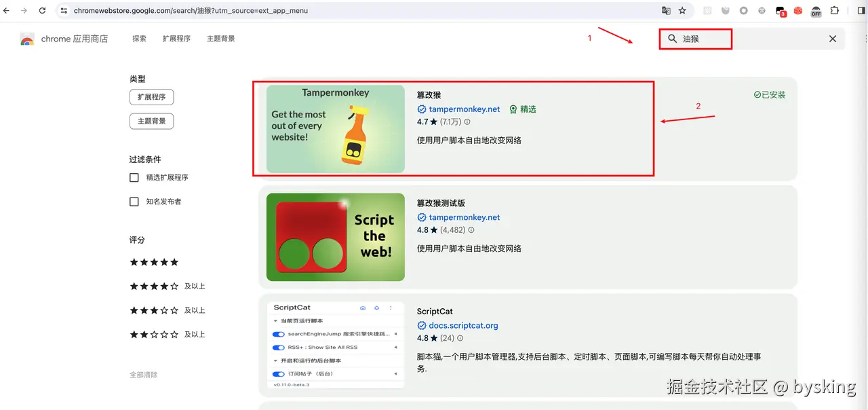Click verified badge beside docs.scriptcat.org
Viewport: 868px width, 410px height.
tap(422, 326)
